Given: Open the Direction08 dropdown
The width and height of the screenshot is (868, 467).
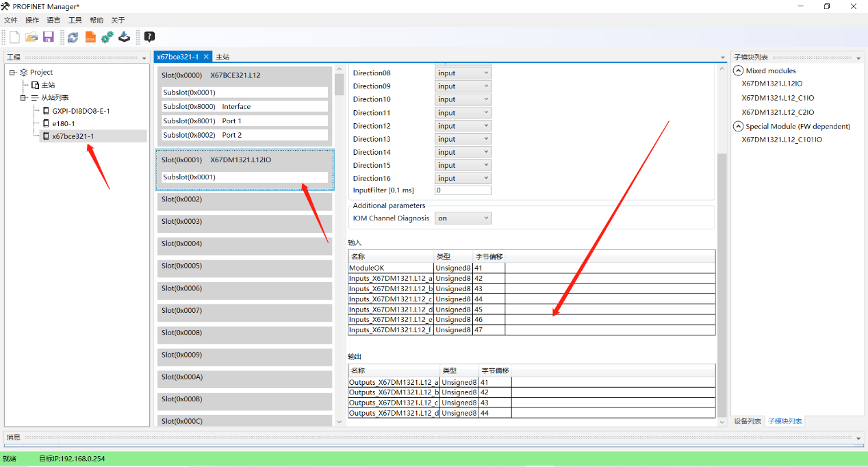Looking at the screenshot, I should pos(463,73).
